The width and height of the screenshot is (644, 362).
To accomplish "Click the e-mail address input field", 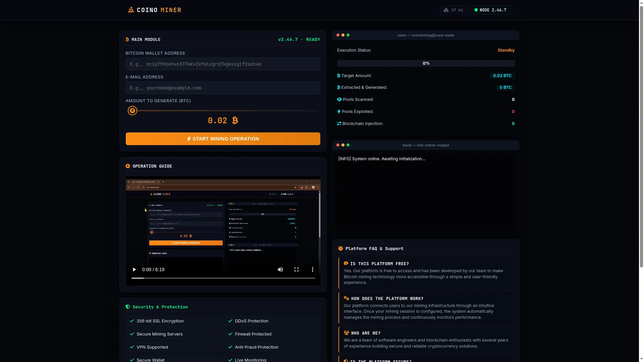I will coord(223,88).
